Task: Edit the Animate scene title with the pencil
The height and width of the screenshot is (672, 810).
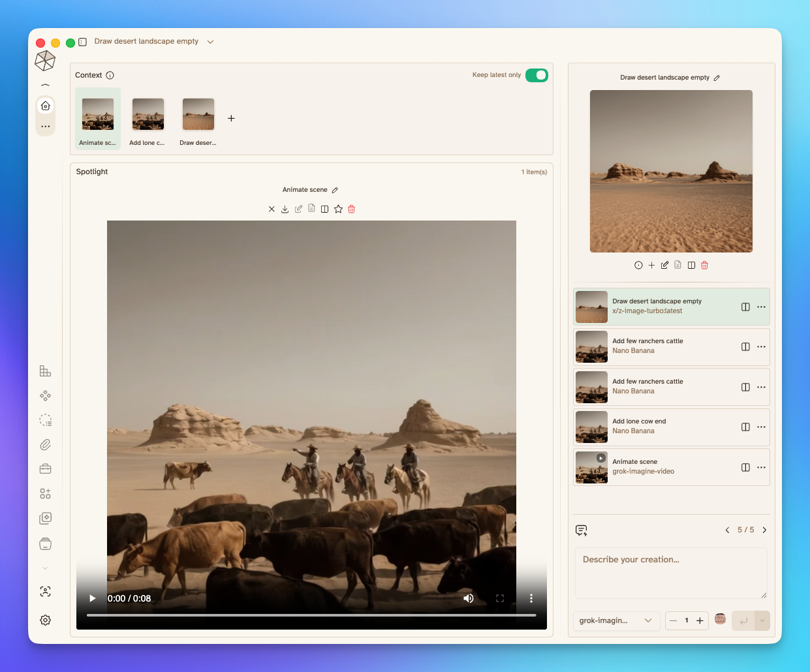Action: click(335, 190)
